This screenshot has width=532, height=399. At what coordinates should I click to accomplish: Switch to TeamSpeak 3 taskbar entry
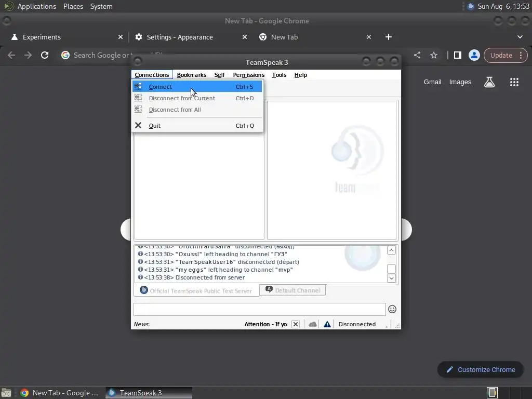coord(149,393)
